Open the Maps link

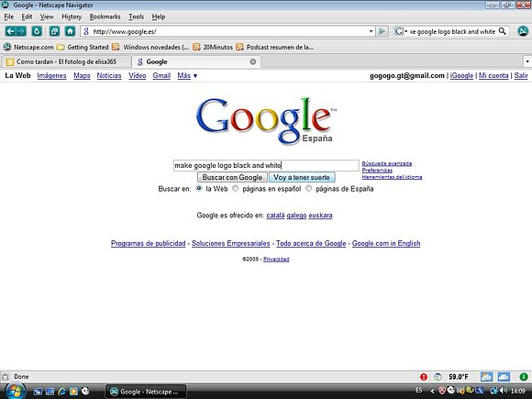tap(82, 75)
